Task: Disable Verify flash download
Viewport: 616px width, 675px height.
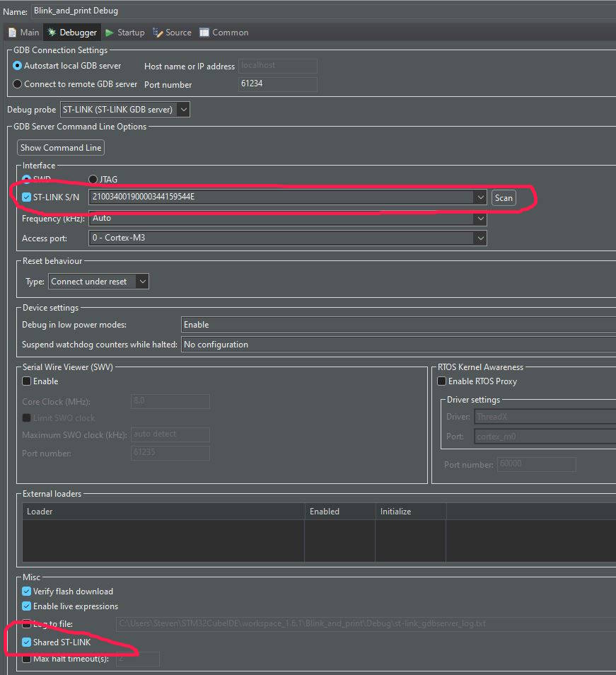Action: [x=26, y=591]
